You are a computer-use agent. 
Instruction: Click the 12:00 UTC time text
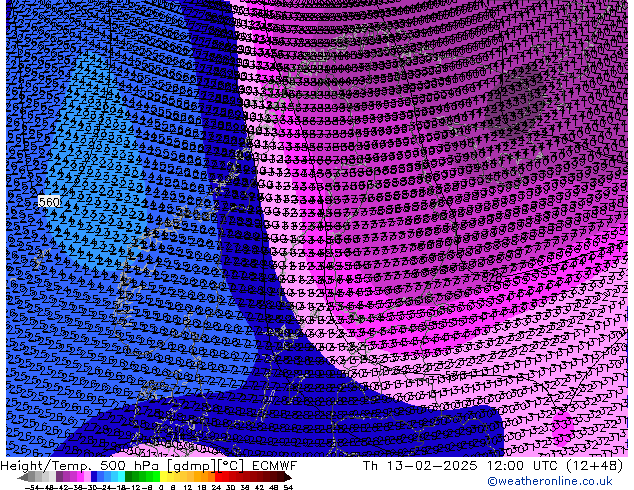524,466
